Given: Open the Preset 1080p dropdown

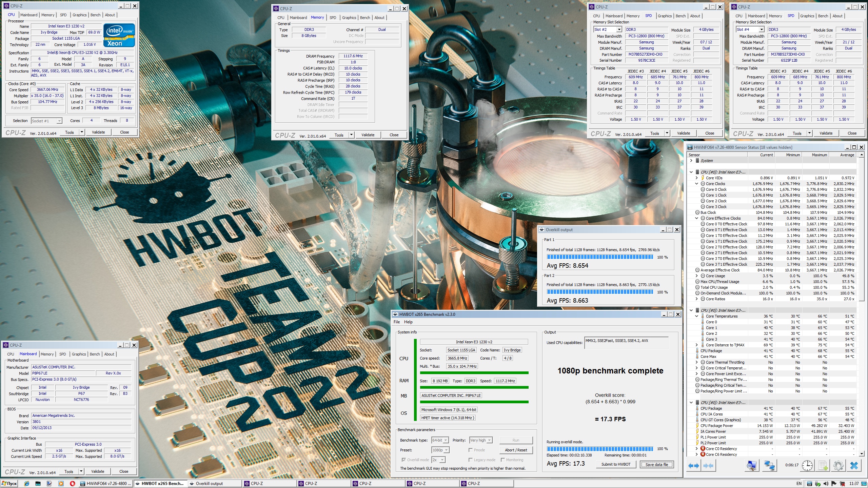Looking at the screenshot, I should (440, 450).
